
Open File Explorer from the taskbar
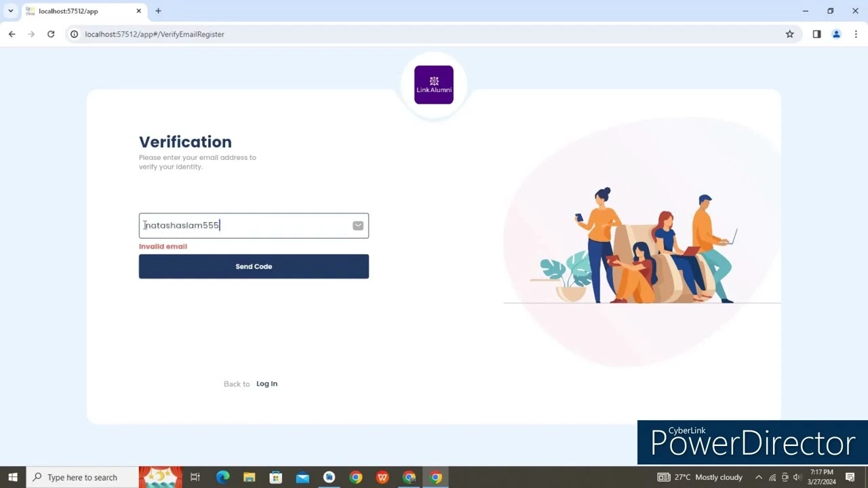tap(249, 477)
